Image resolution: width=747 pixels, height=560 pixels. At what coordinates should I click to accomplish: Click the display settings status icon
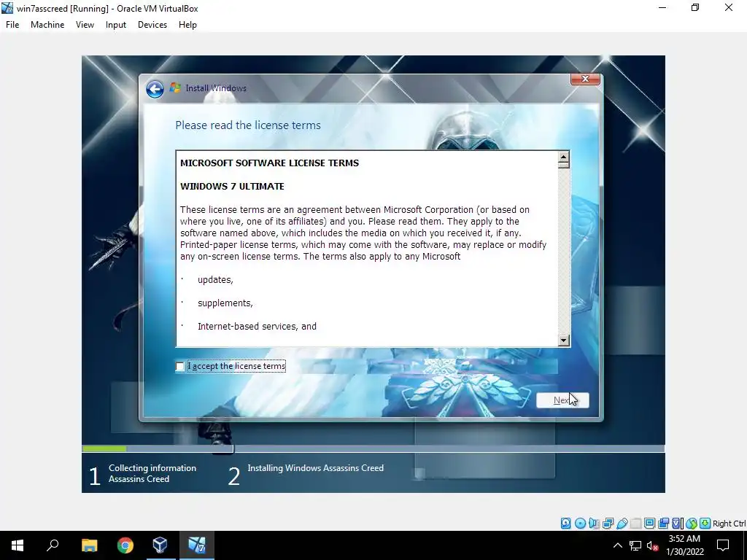[x=649, y=524]
